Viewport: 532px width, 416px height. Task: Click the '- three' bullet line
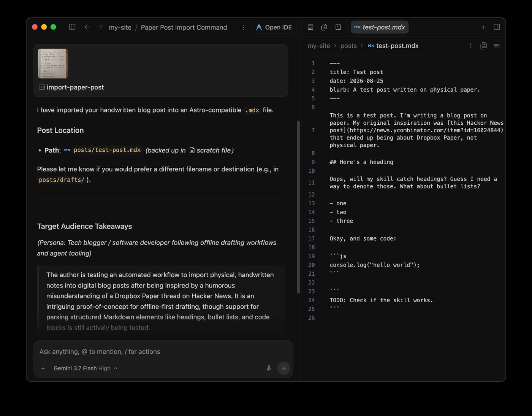click(341, 221)
